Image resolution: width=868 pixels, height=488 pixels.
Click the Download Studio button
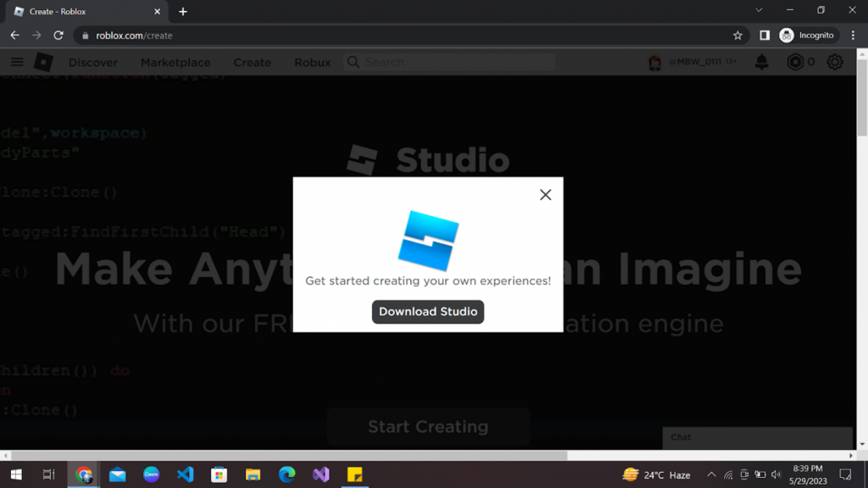(x=427, y=312)
